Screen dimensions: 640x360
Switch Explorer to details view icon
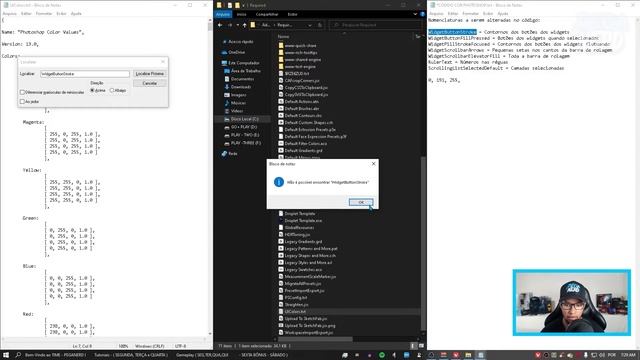(413, 346)
